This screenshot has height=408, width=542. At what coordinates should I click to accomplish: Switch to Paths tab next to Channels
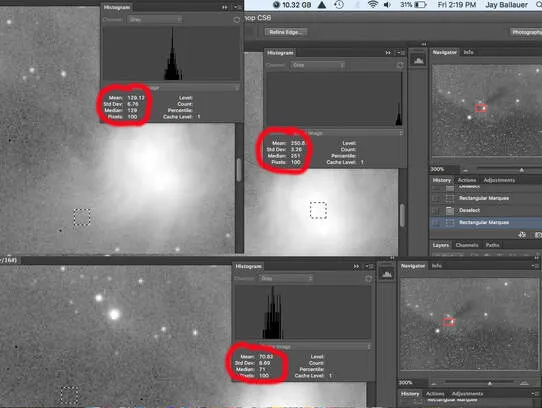(492, 245)
